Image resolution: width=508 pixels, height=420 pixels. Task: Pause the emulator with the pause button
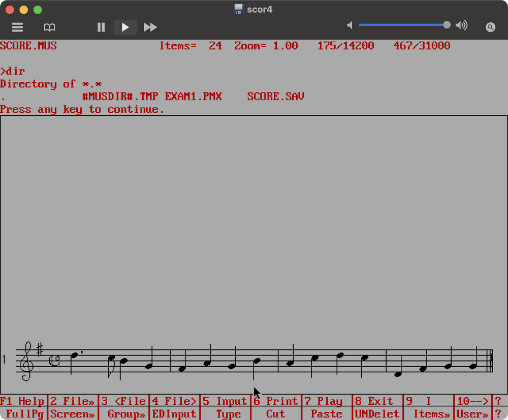101,27
